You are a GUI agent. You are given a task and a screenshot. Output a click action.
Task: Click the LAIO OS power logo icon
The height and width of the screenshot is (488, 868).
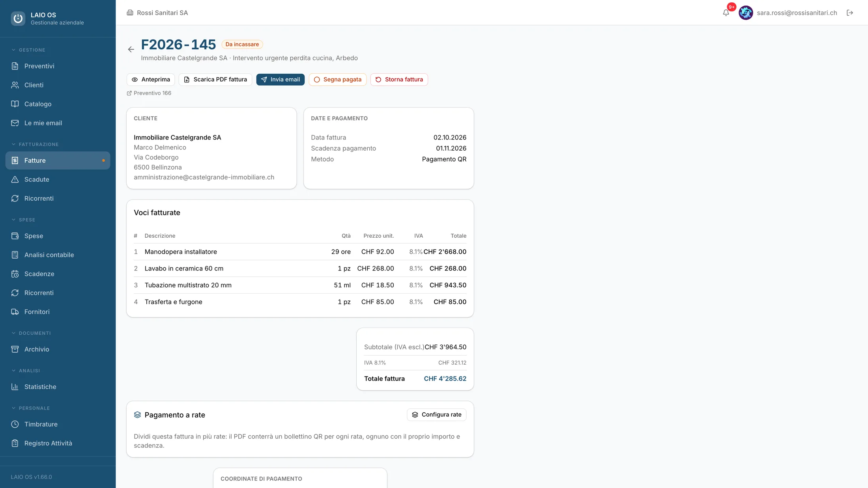(18, 18)
